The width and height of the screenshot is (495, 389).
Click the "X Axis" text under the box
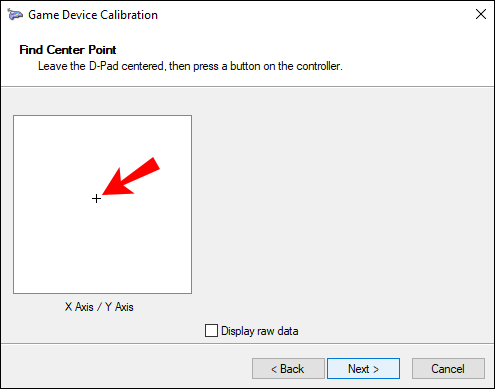coord(79,307)
